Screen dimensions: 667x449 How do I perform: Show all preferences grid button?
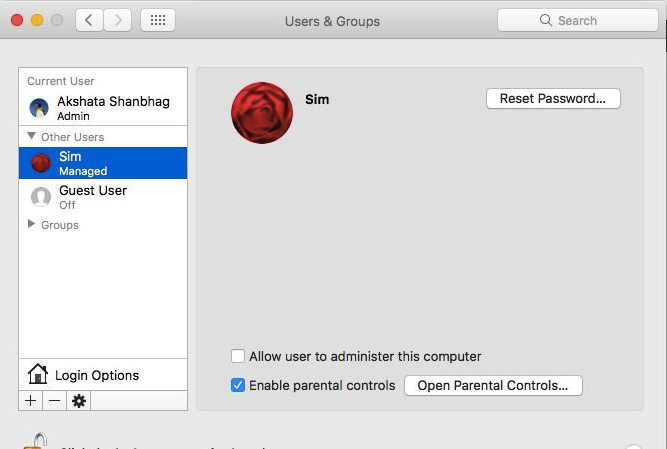[158, 20]
